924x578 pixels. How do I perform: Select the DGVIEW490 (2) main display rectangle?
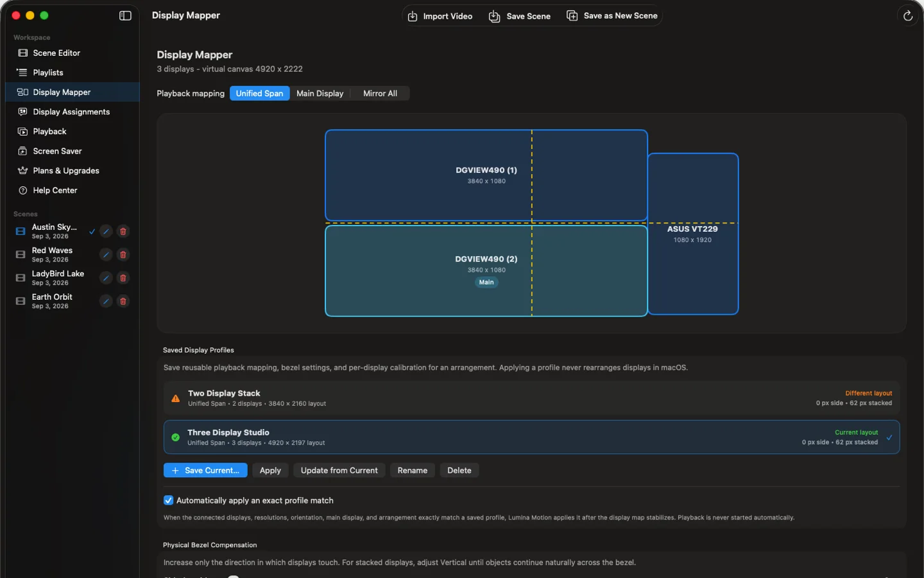(x=486, y=270)
